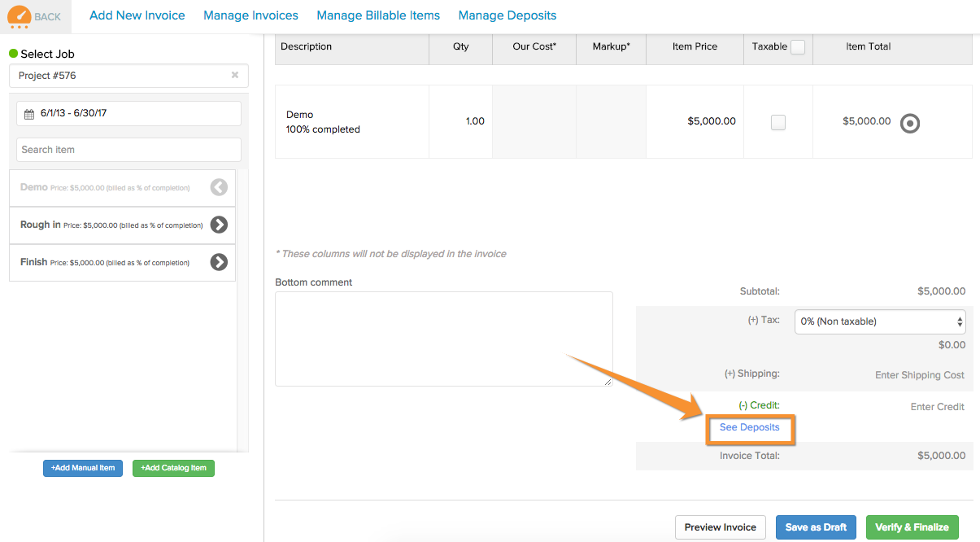Go to Manage Invoices
Screen dimensions: 980x542
pos(250,15)
